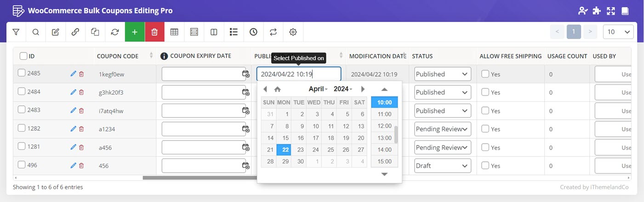Go to today via home icon in calendar
Image resolution: width=644 pixels, height=202 pixels.
coord(277,89)
